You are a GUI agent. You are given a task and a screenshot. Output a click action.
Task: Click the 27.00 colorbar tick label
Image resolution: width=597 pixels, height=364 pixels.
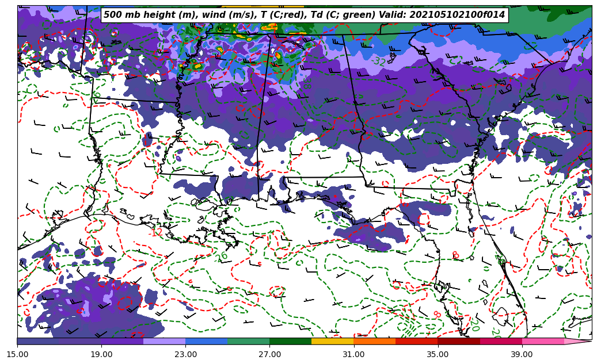pyautogui.click(x=269, y=354)
